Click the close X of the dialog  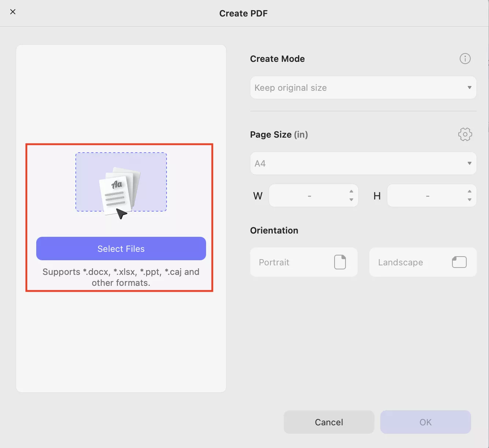(x=13, y=12)
